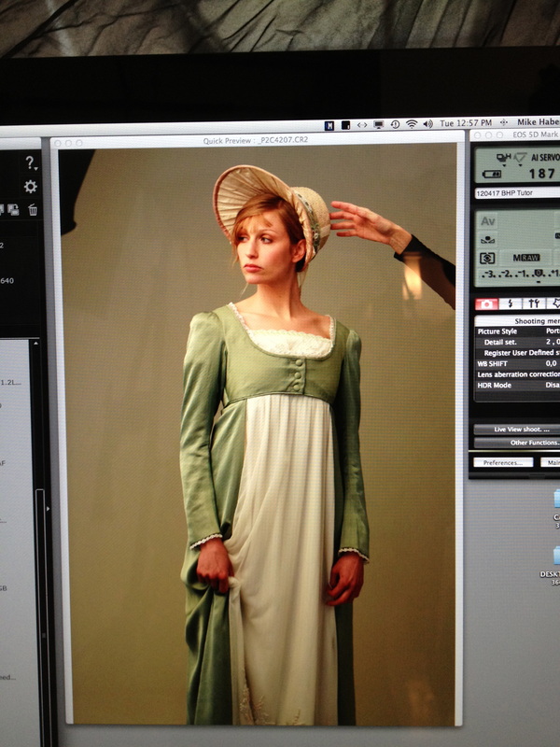The height and width of the screenshot is (747, 560).
Task: Open the Mike Habe user menu
Action: [x=539, y=122]
